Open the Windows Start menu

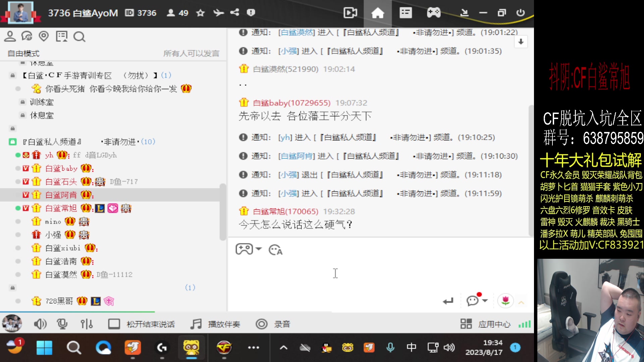click(45, 348)
